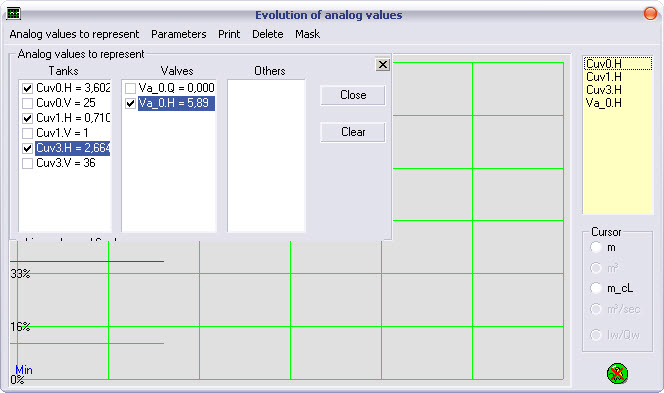This screenshot has width=664, height=393.
Task: Click the Close button
Action: tap(353, 95)
